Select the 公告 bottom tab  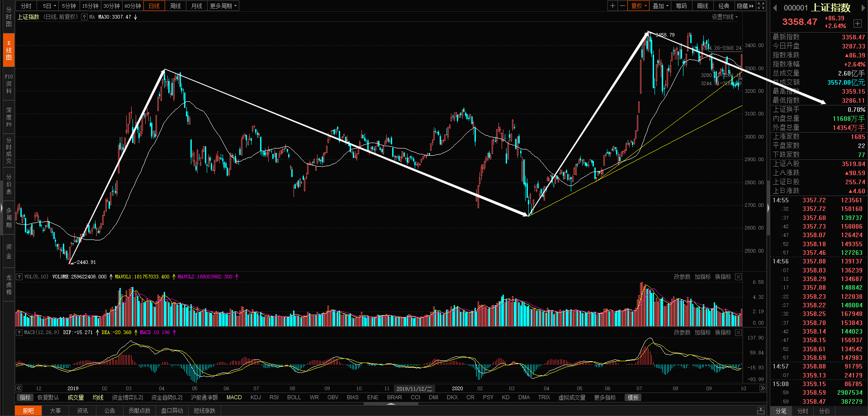pyautogui.click(x=110, y=411)
